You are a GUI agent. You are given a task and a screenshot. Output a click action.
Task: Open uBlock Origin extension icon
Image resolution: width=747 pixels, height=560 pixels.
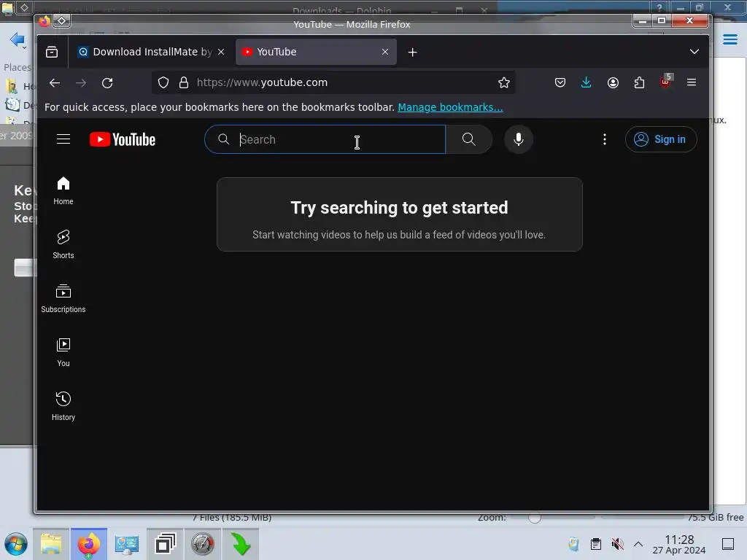[665, 82]
